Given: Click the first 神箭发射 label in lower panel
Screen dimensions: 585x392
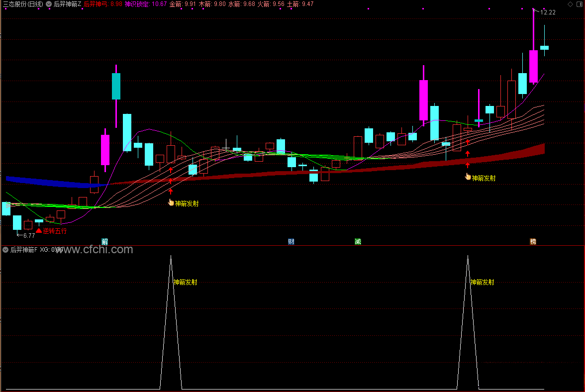Looking at the screenshot, I should pyautogui.click(x=185, y=282).
